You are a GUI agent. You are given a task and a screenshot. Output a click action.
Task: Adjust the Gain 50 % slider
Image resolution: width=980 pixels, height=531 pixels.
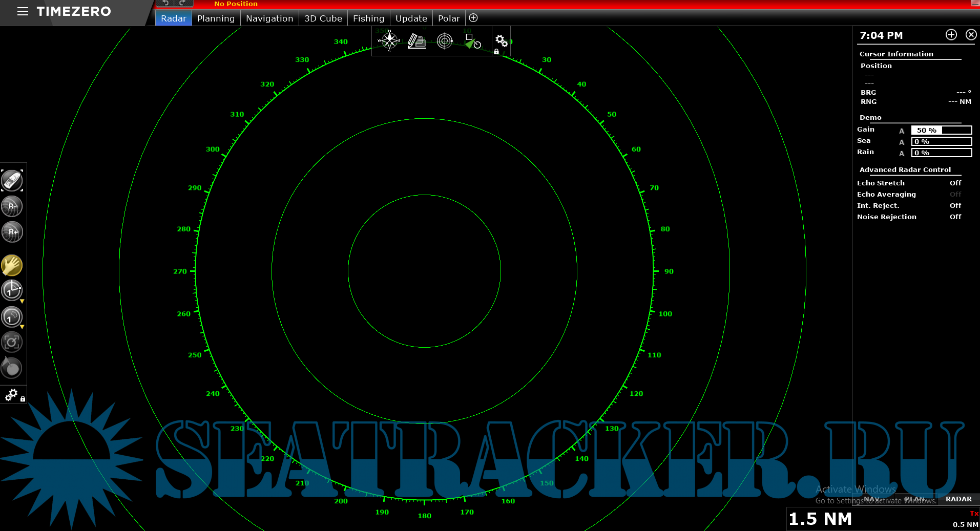point(941,130)
